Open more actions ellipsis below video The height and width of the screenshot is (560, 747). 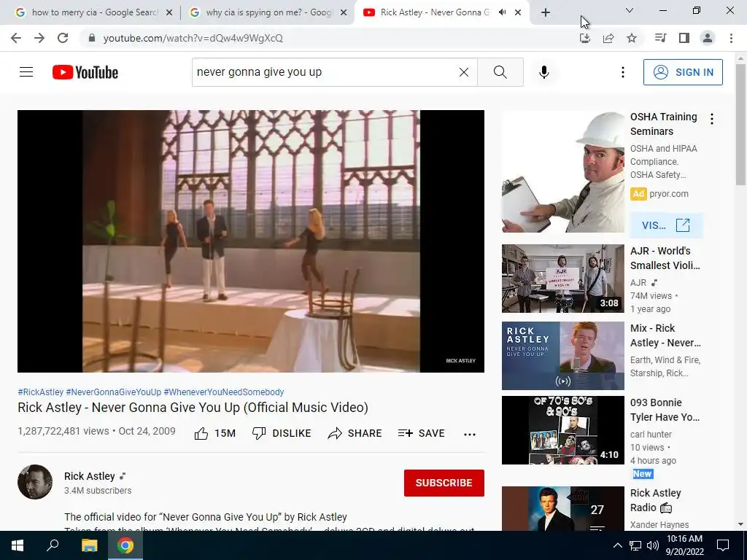pos(470,434)
